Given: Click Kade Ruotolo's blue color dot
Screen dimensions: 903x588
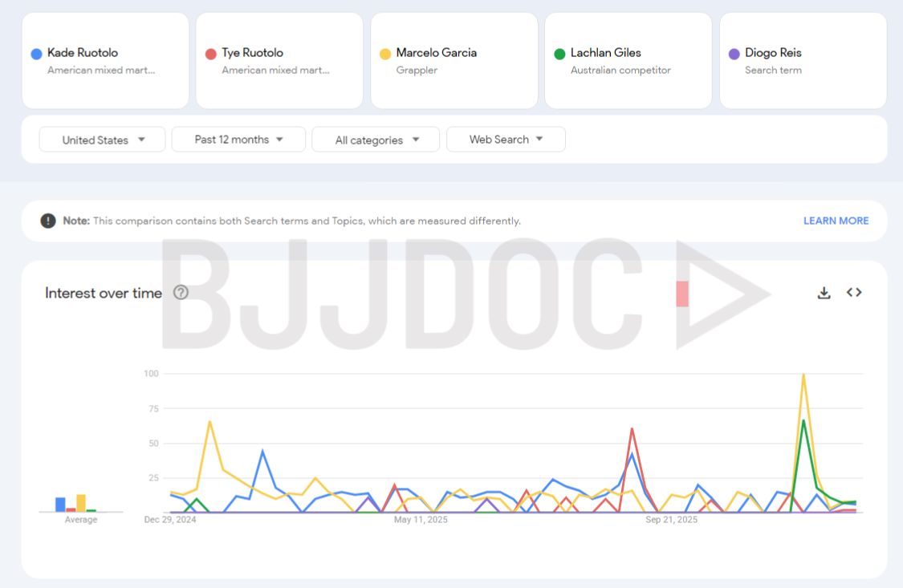Looking at the screenshot, I should point(36,54).
